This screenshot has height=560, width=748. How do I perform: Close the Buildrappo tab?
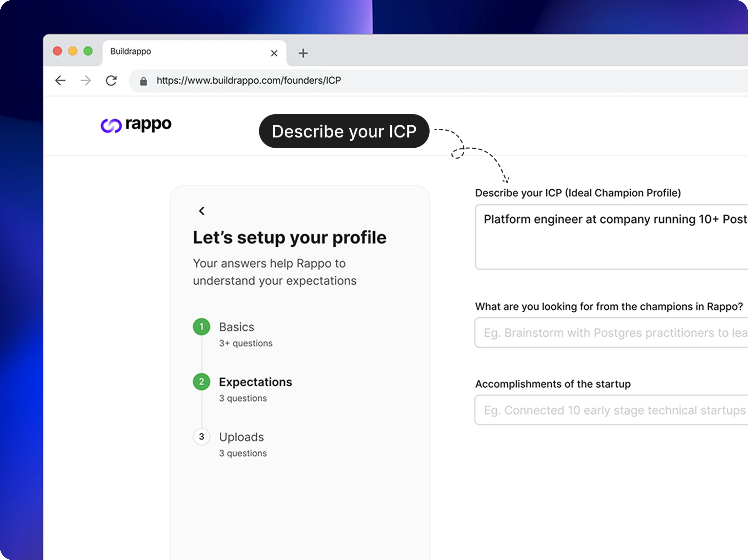pyautogui.click(x=274, y=53)
